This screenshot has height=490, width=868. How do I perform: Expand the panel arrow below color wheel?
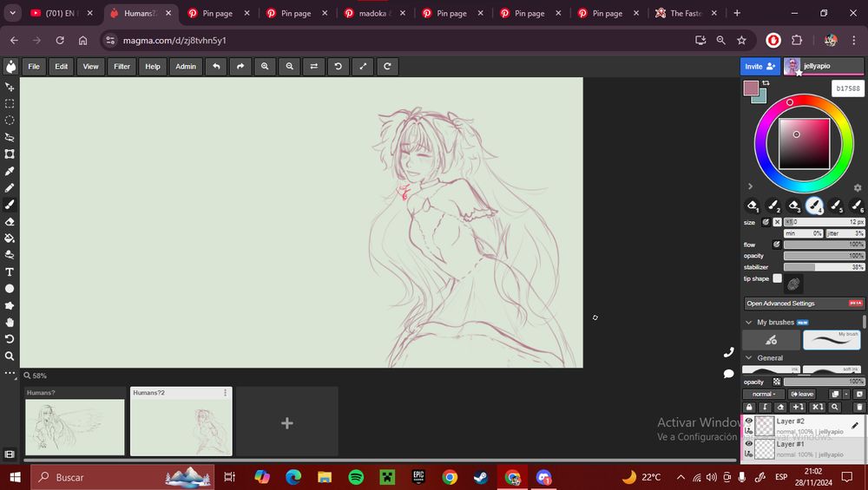tap(750, 186)
